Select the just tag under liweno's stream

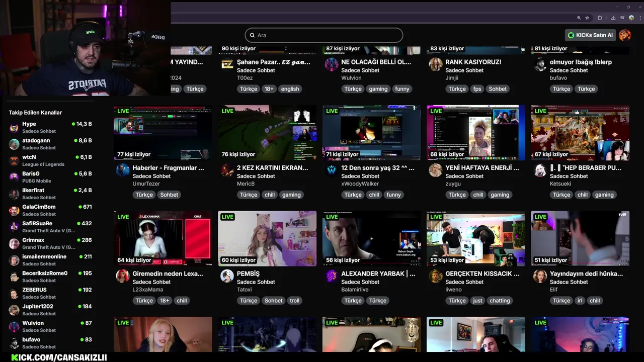477,301
